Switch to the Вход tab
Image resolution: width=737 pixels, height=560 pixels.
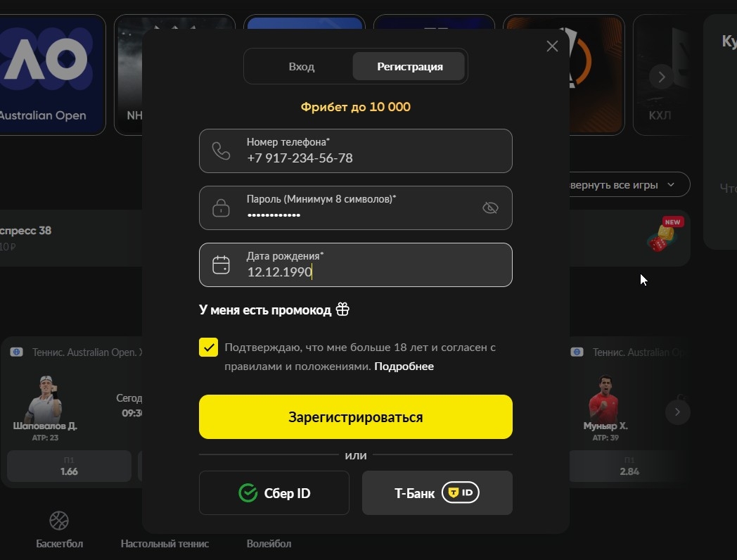coord(301,66)
